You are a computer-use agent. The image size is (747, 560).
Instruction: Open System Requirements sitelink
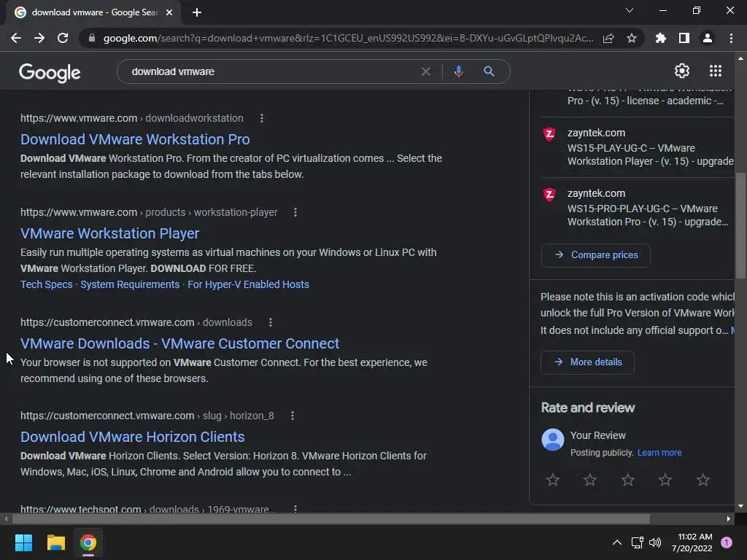click(x=130, y=284)
